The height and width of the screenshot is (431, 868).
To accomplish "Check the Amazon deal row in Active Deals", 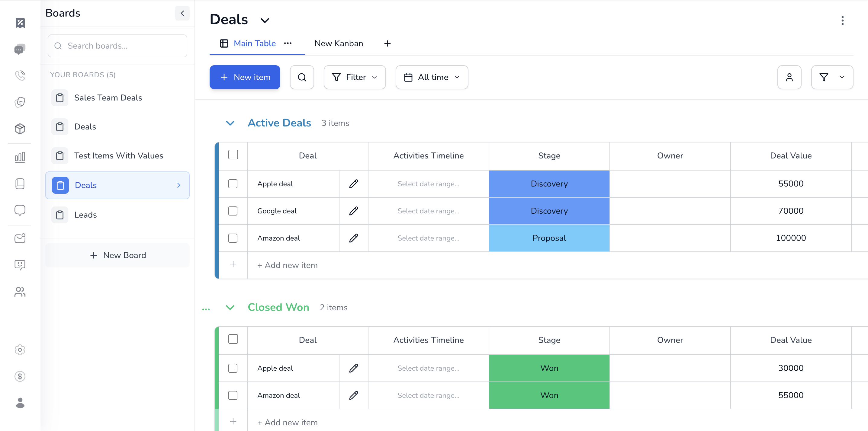I will click(x=233, y=238).
